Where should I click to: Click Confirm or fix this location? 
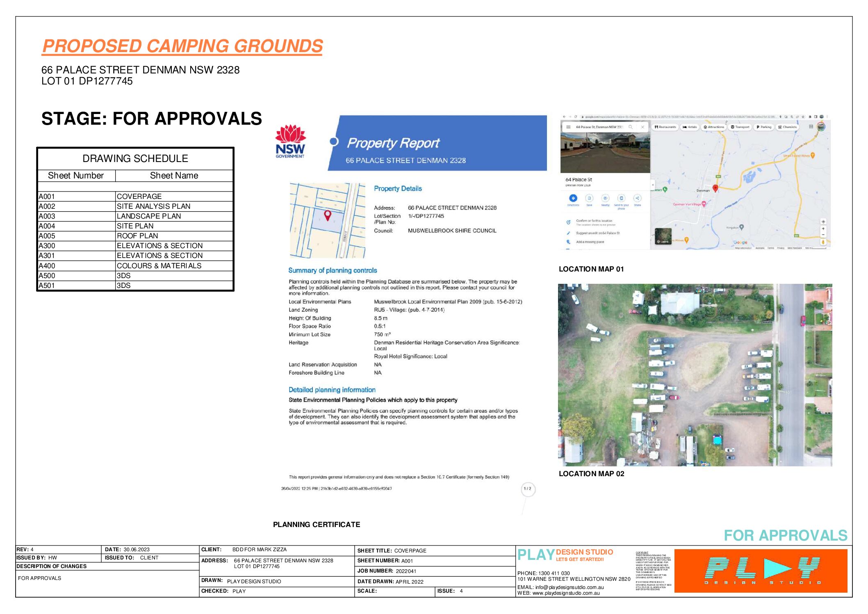click(x=594, y=221)
